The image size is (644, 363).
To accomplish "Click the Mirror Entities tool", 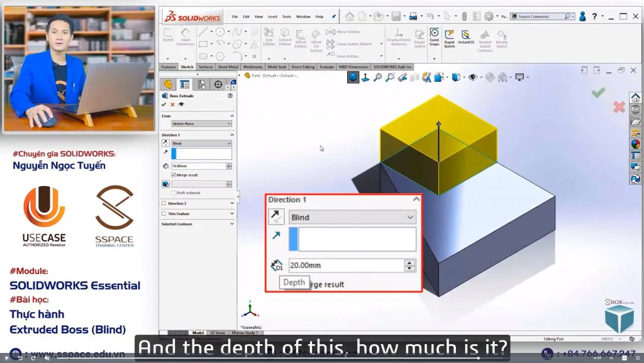I will click(343, 31).
